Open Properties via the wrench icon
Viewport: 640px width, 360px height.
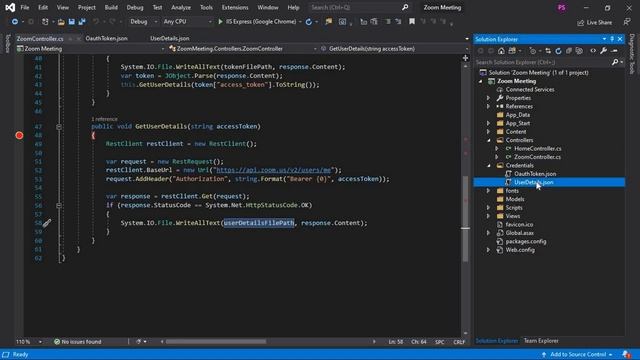603,51
